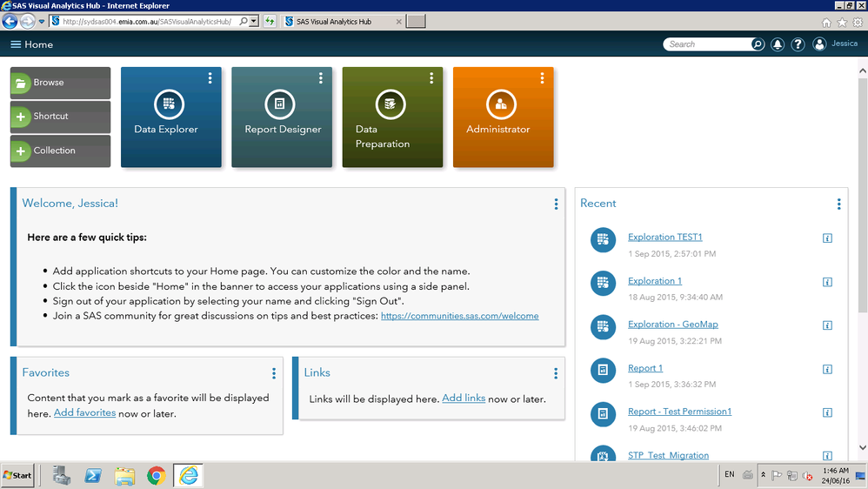Open the Recent panel options menu
This screenshot has height=489, width=868.
coord(838,204)
